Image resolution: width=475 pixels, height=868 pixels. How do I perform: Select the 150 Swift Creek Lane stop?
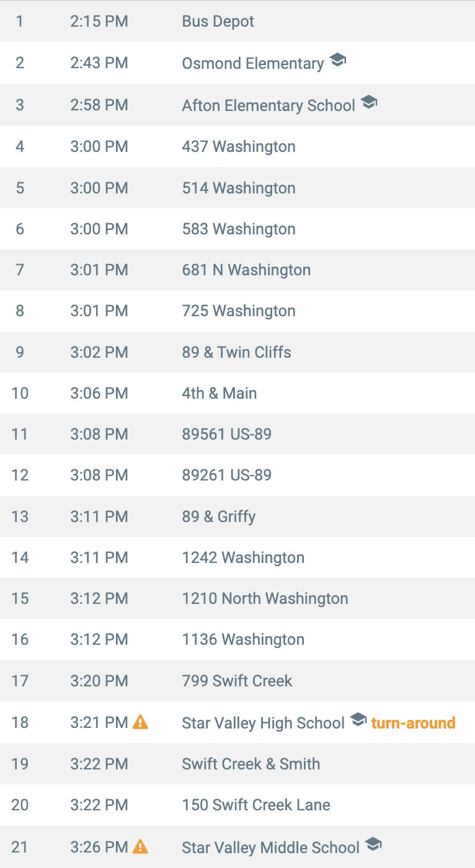[238, 805]
